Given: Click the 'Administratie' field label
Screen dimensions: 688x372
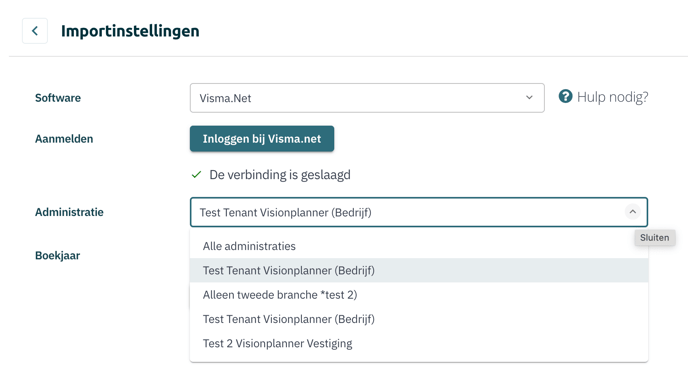Looking at the screenshot, I should click(x=69, y=212).
